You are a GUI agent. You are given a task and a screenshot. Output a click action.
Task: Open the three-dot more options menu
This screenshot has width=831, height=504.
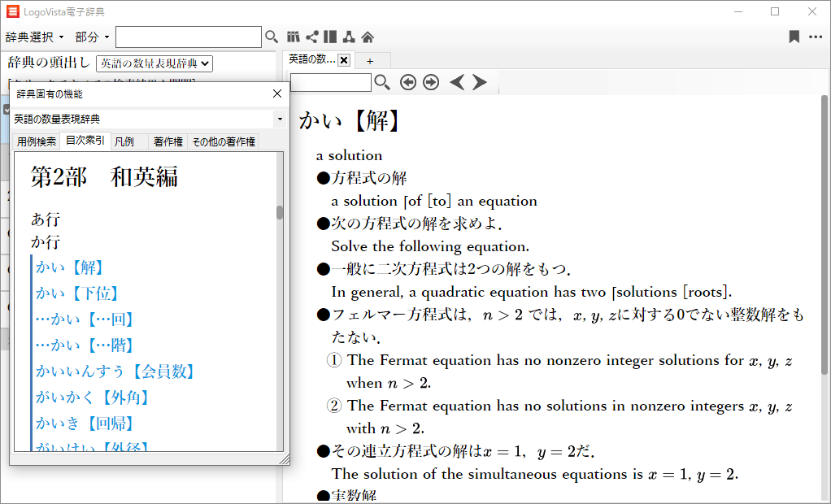815,37
